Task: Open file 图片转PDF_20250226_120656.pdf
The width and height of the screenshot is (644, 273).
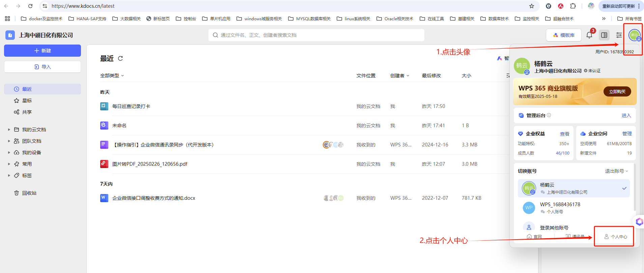Action: click(150, 164)
